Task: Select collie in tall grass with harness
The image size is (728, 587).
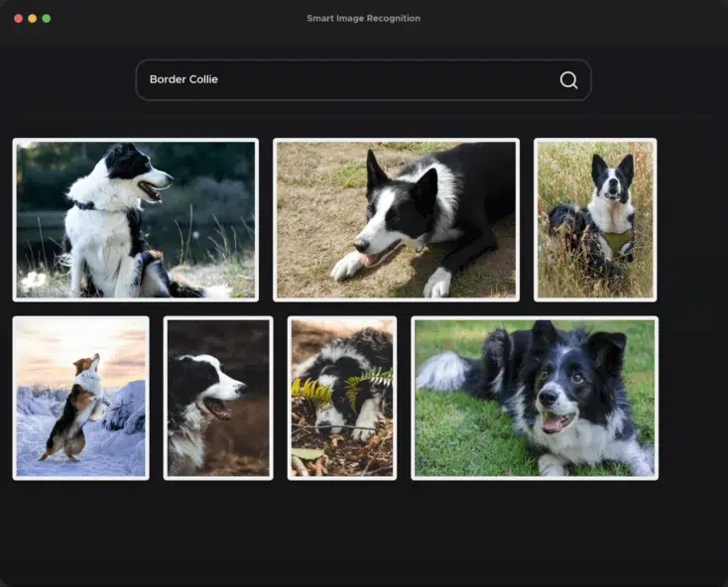Action: coord(595,220)
